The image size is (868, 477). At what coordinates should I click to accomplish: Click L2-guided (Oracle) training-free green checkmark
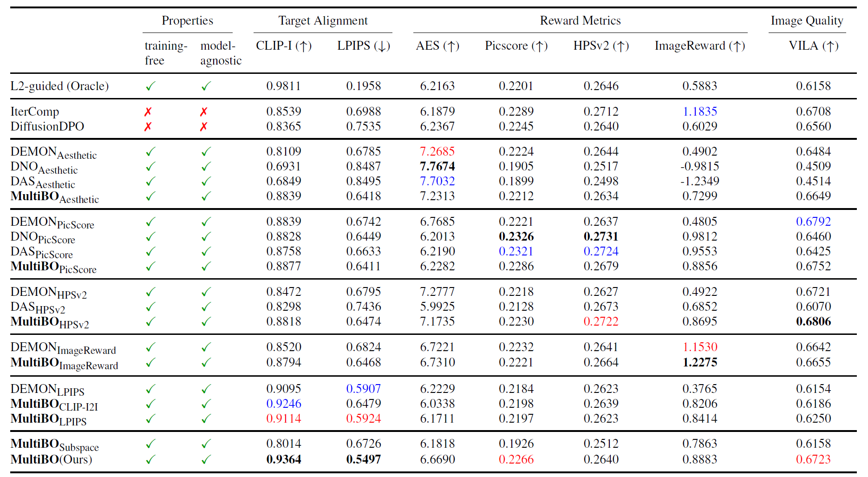point(150,86)
